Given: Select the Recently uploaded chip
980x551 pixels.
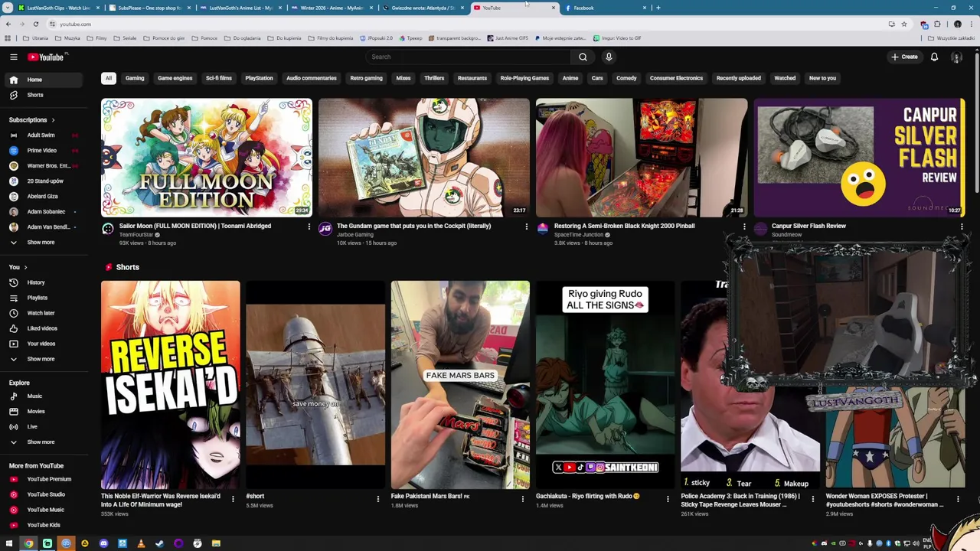Looking at the screenshot, I should click(739, 78).
